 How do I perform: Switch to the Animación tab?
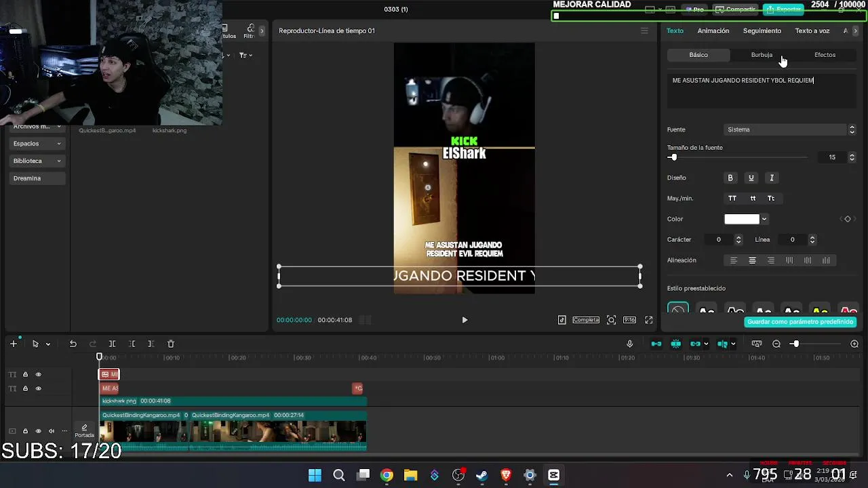pos(713,30)
